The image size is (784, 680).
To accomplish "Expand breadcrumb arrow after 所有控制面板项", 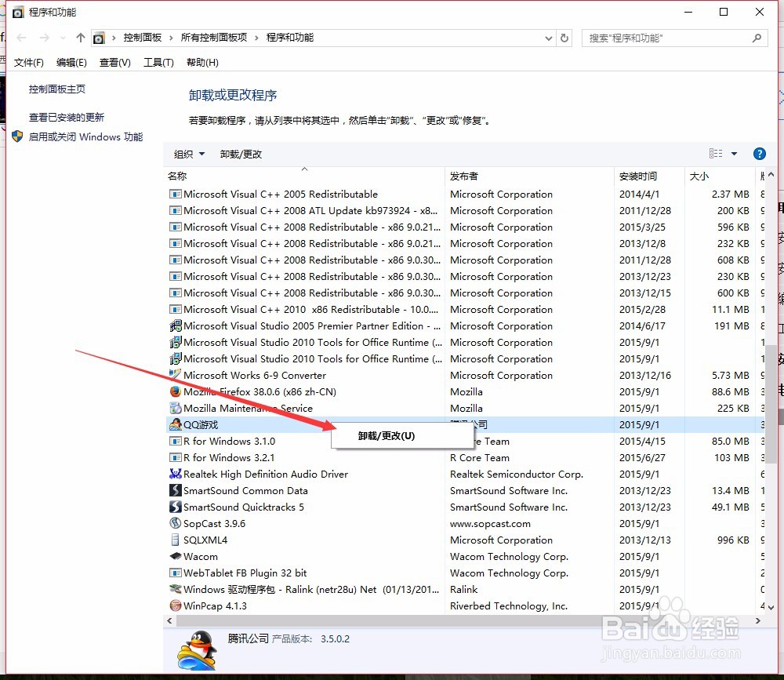I will (256, 38).
